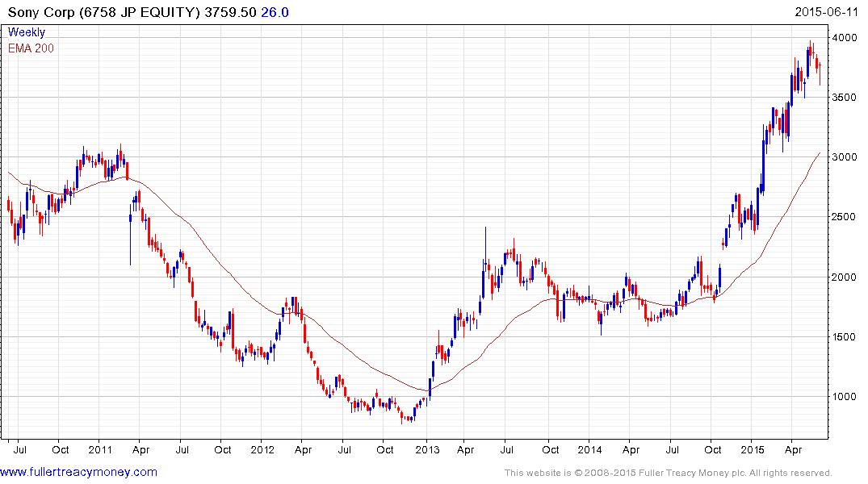
Task: Select the 'Sony Corp (6758 JP EQUITY)' title text
Action: 103,12
